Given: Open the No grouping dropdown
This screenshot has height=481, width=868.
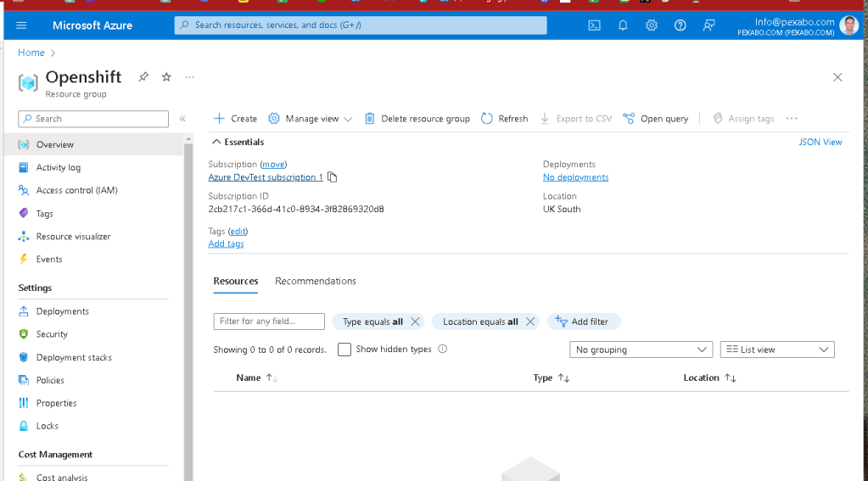Looking at the screenshot, I should [641, 350].
